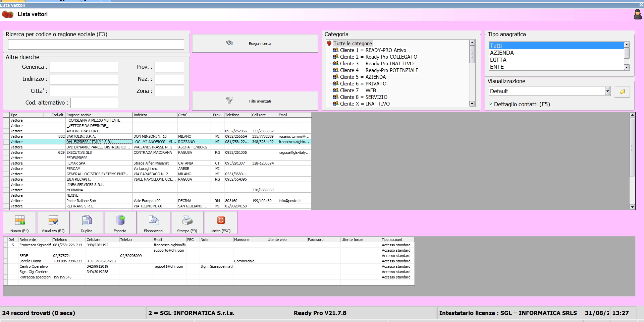
Task: Open Visualizza (F2) record viewer
Action: [x=53, y=222]
